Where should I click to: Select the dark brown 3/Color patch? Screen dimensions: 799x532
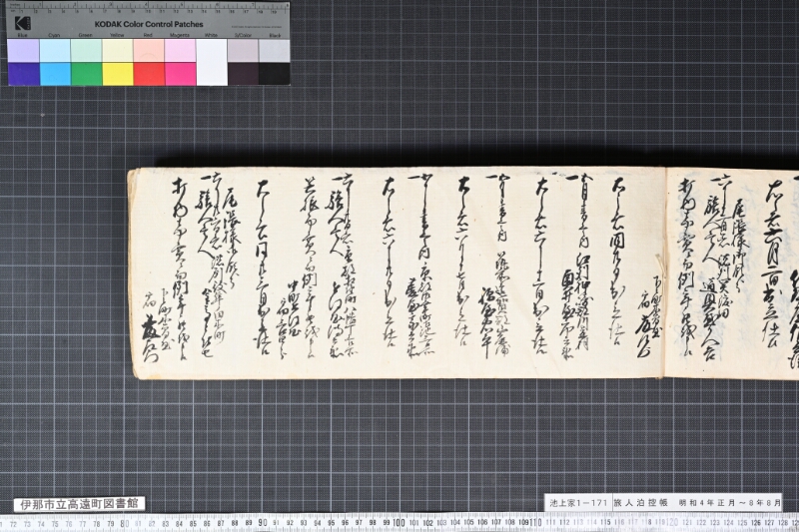[x=243, y=74]
